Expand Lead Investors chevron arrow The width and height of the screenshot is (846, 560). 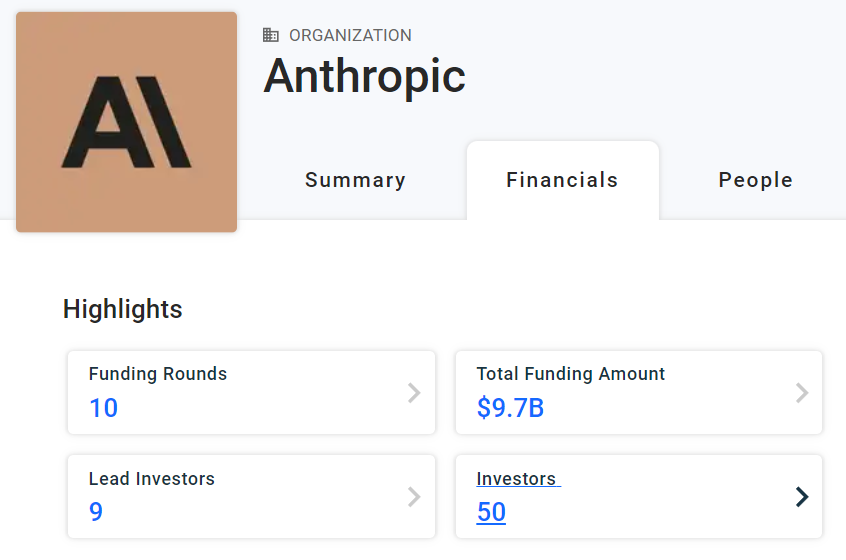click(414, 497)
